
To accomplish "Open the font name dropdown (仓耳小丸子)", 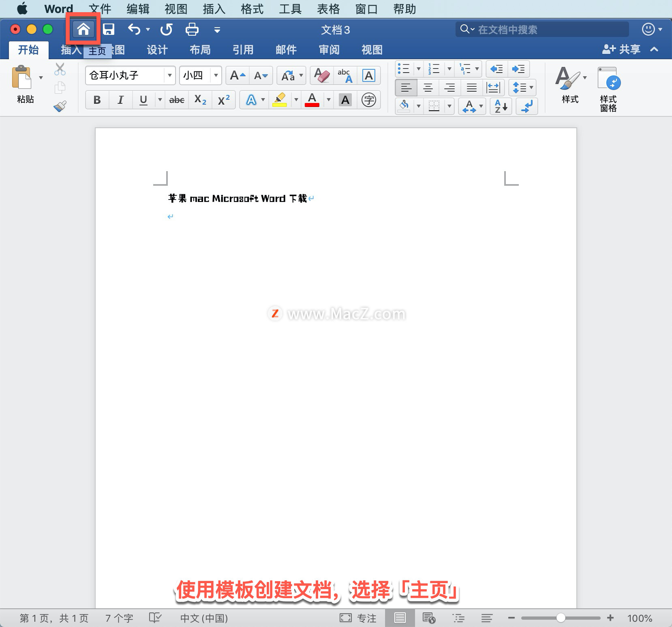I will [x=170, y=75].
